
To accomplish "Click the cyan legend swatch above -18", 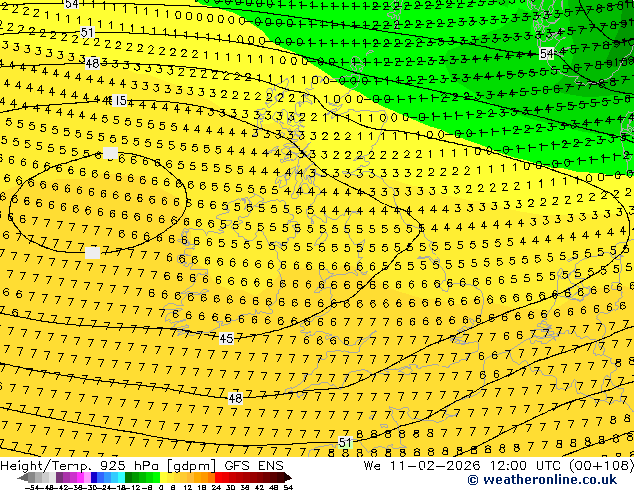I will click(x=121, y=477).
